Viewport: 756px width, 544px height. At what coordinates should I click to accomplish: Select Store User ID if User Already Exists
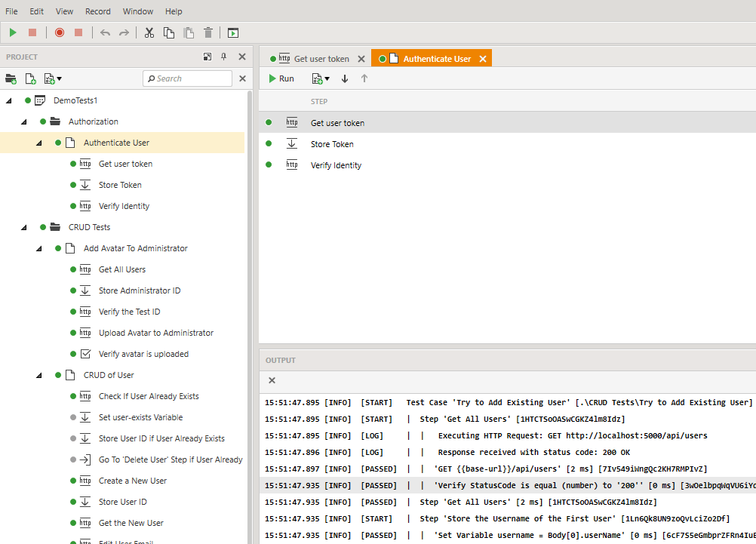(x=161, y=438)
